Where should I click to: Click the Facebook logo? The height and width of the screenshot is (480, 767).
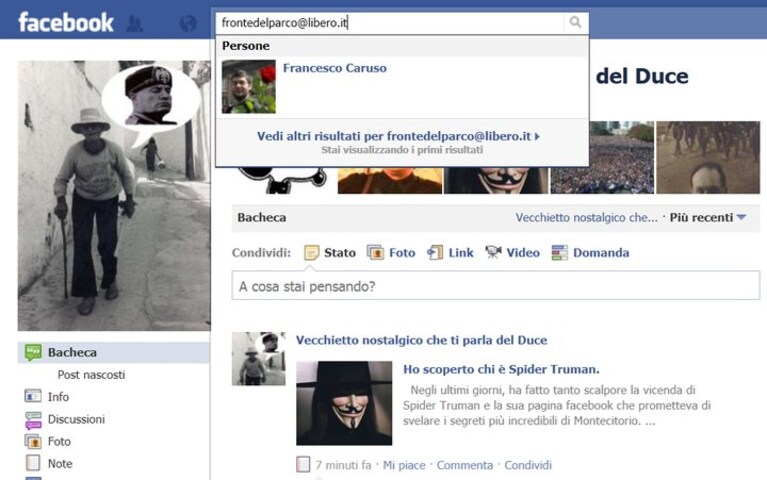66,23
